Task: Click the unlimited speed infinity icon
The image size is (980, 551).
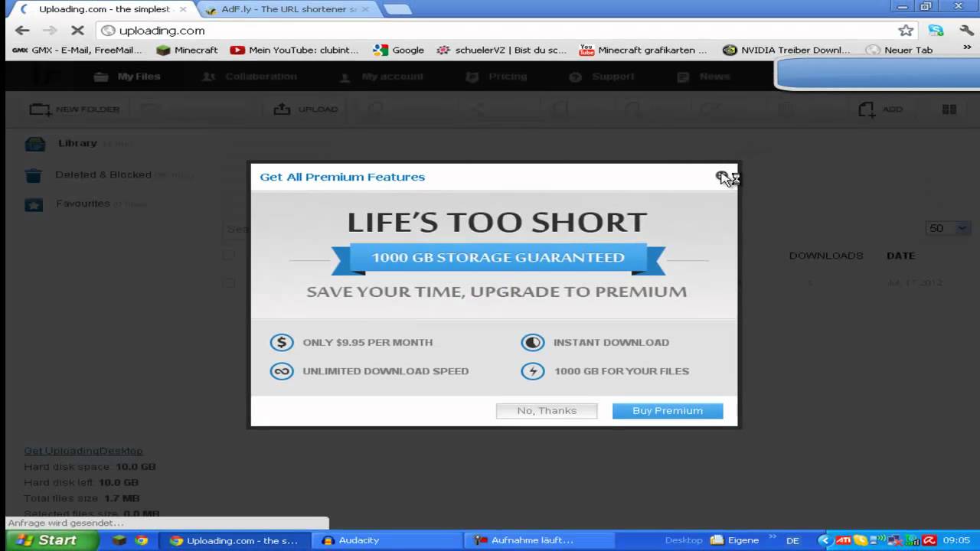Action: click(x=282, y=371)
